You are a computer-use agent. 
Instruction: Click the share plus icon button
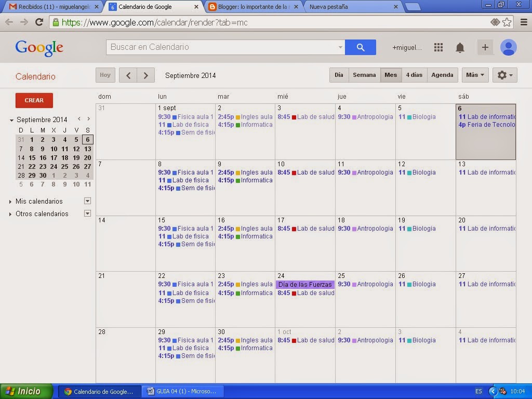pos(485,47)
